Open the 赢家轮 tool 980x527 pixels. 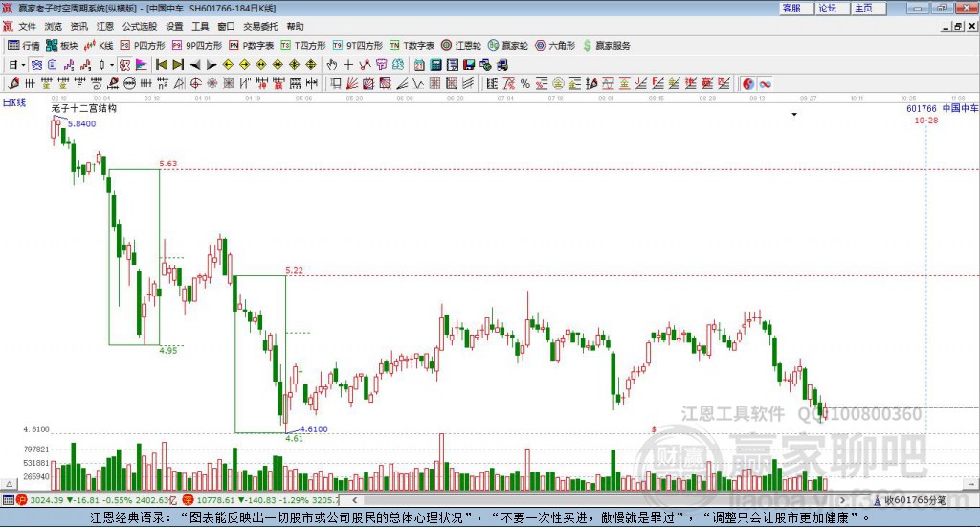click(508, 46)
